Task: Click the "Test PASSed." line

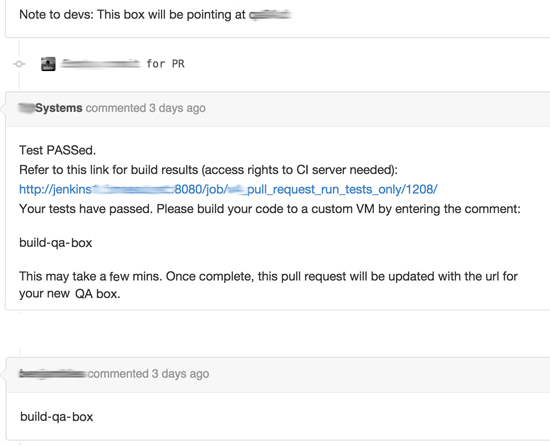Action: (x=58, y=150)
